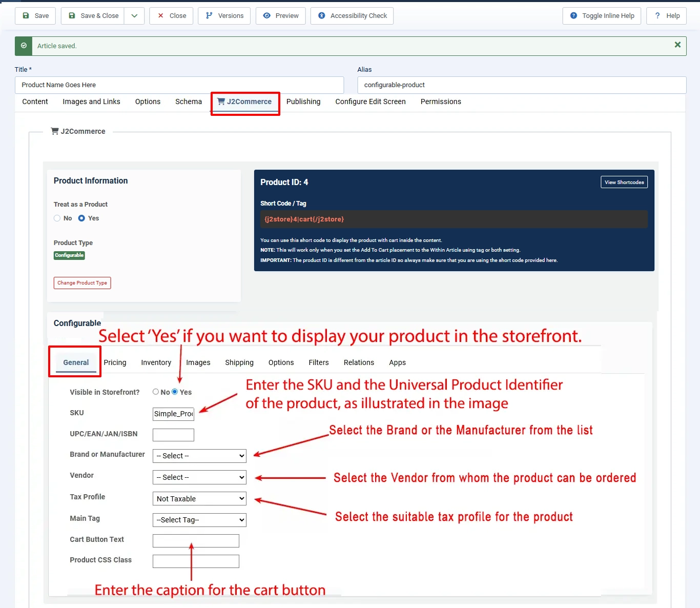Screen dimensions: 700x608
Task: Open the Shipping sub-tab
Action: (239, 362)
